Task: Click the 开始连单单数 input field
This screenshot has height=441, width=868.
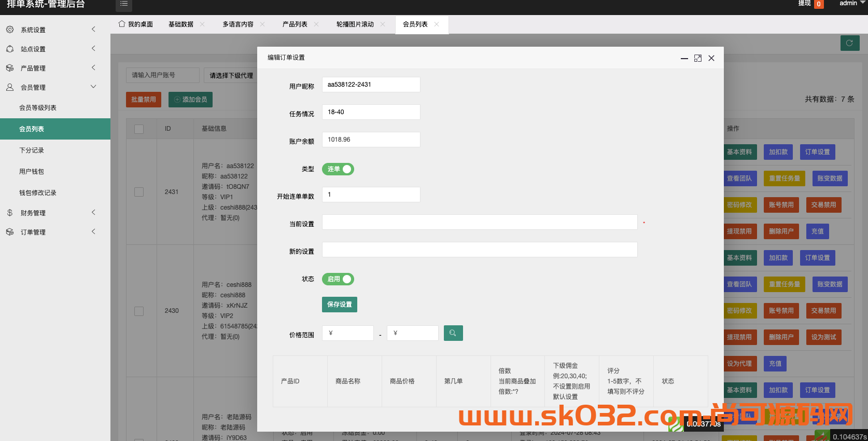Action: click(x=371, y=195)
